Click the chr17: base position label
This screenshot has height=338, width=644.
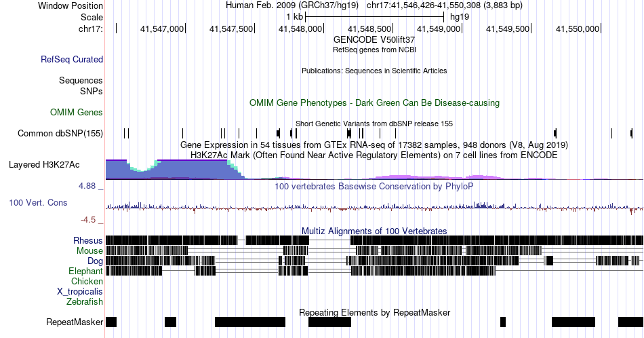tap(91, 29)
